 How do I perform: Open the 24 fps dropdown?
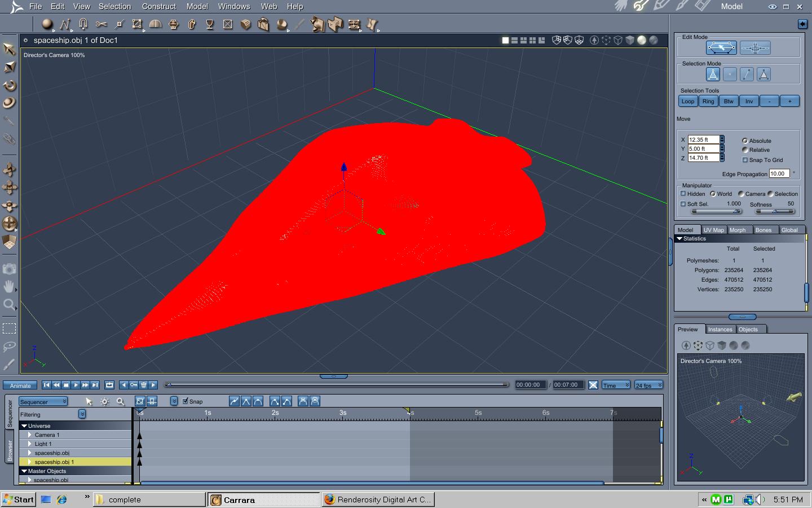click(648, 385)
